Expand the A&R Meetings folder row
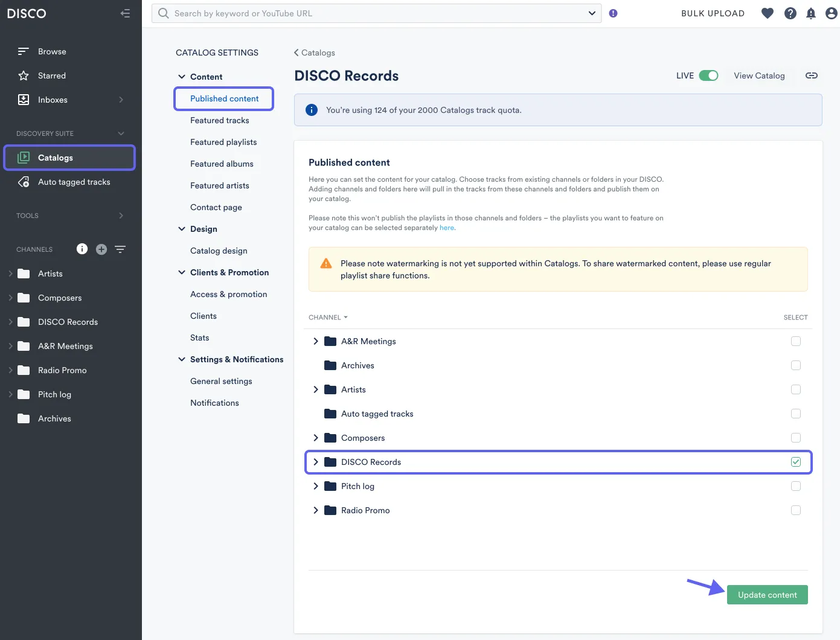The image size is (840, 640). (x=316, y=341)
